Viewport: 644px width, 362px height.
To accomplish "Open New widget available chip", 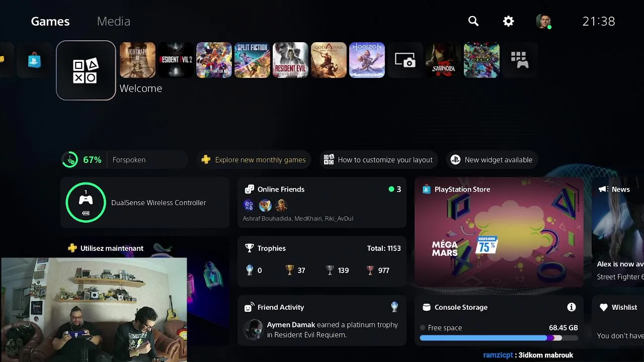I will click(x=492, y=160).
